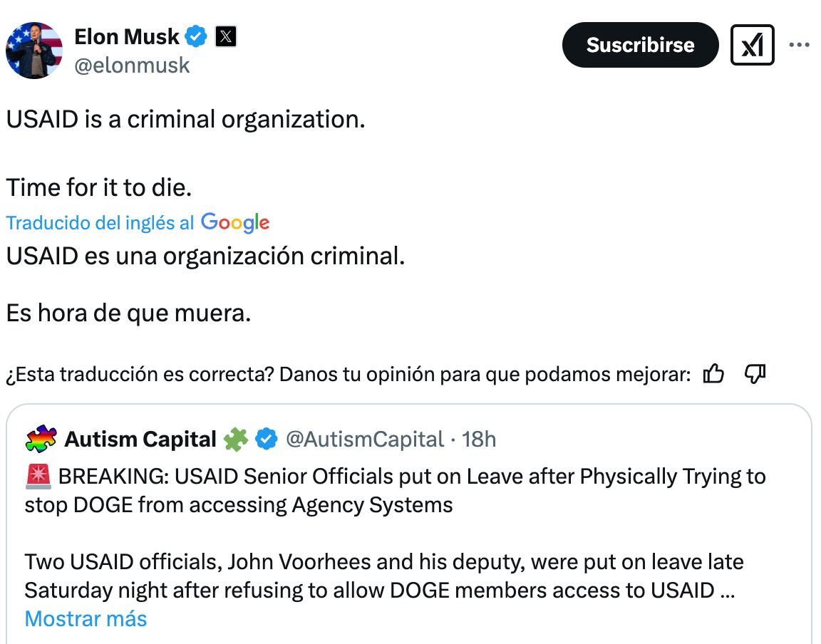821x644 pixels.
Task: Click the Google logo in the translation line
Action: 234,223
